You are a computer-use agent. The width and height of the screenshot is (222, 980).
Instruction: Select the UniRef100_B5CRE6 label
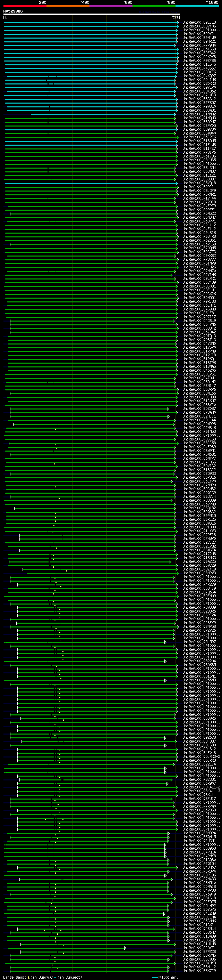pyautogui.click(x=199, y=137)
